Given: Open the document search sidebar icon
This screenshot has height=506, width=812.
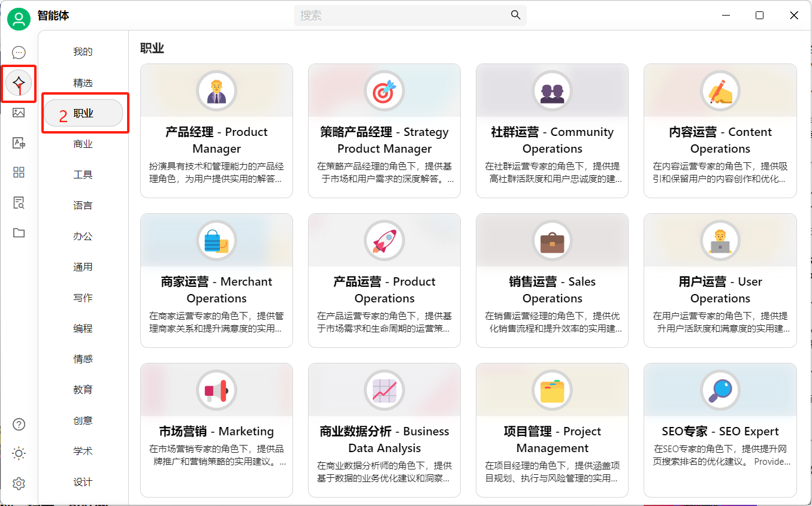Looking at the screenshot, I should [19, 202].
